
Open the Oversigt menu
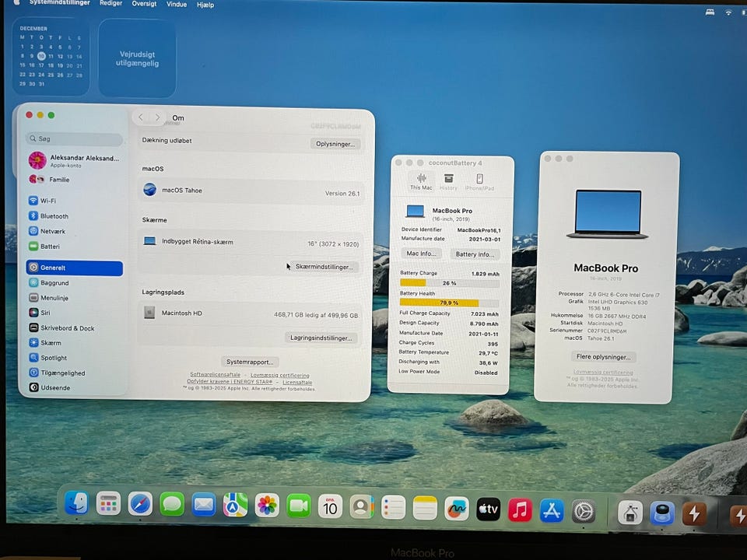click(x=144, y=3)
